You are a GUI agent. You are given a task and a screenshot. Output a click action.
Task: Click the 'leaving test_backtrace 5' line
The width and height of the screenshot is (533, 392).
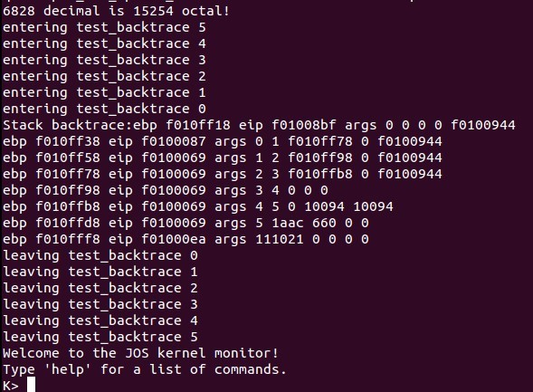[100, 337]
